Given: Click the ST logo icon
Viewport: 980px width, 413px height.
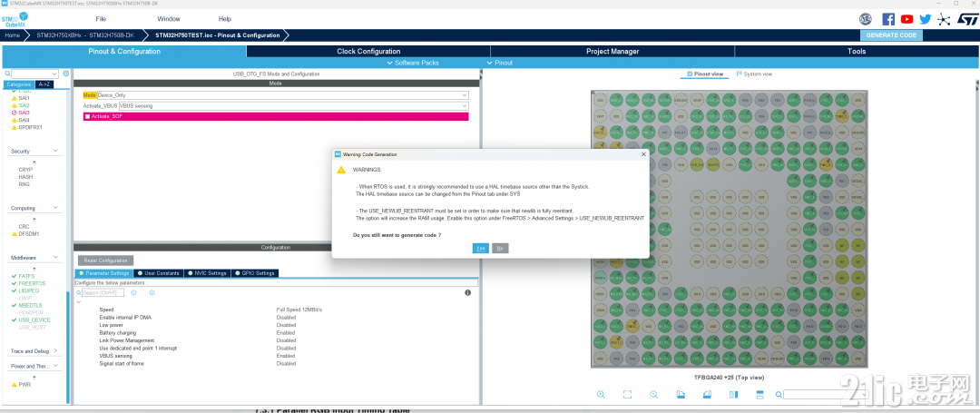Looking at the screenshot, I should (966, 19).
